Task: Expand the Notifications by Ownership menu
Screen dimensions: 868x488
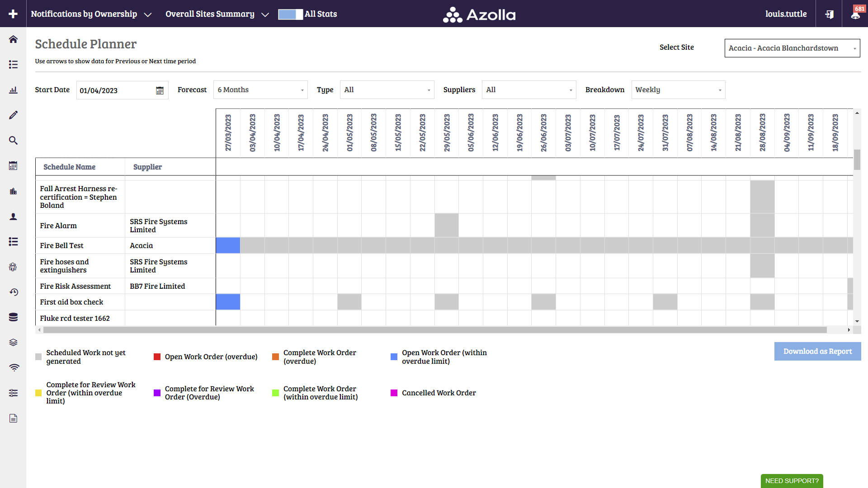Action: point(90,14)
